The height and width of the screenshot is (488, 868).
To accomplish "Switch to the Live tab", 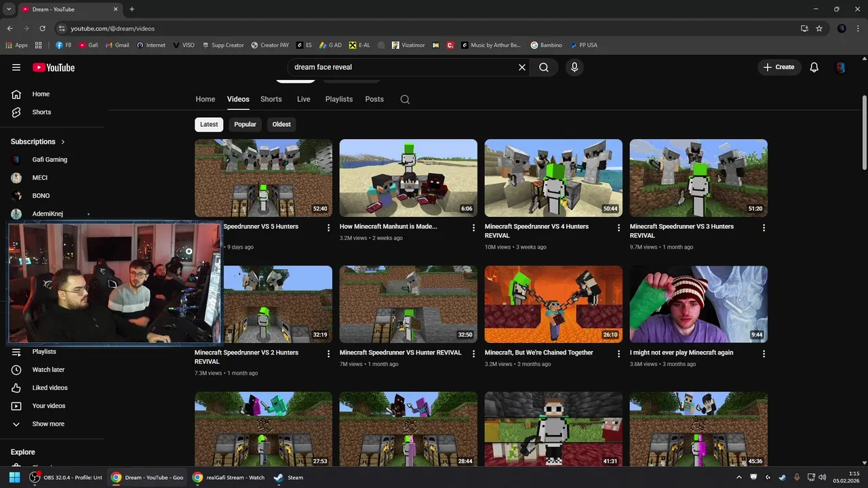I will (x=304, y=99).
